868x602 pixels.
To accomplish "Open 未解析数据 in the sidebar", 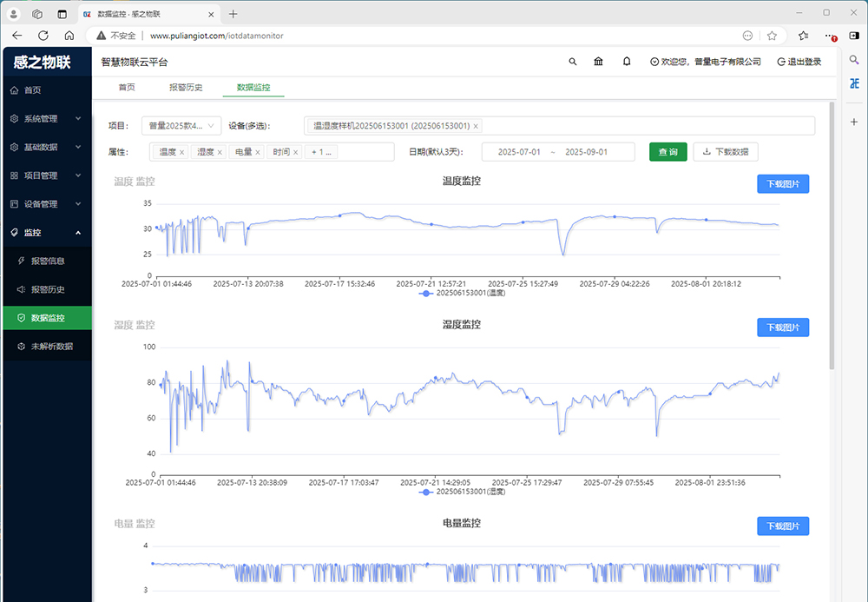I will tap(51, 346).
